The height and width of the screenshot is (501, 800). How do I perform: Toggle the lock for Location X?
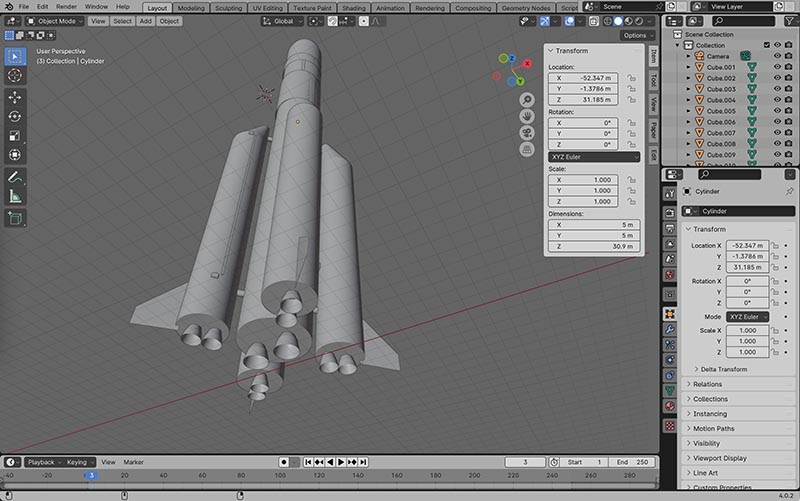coord(632,77)
